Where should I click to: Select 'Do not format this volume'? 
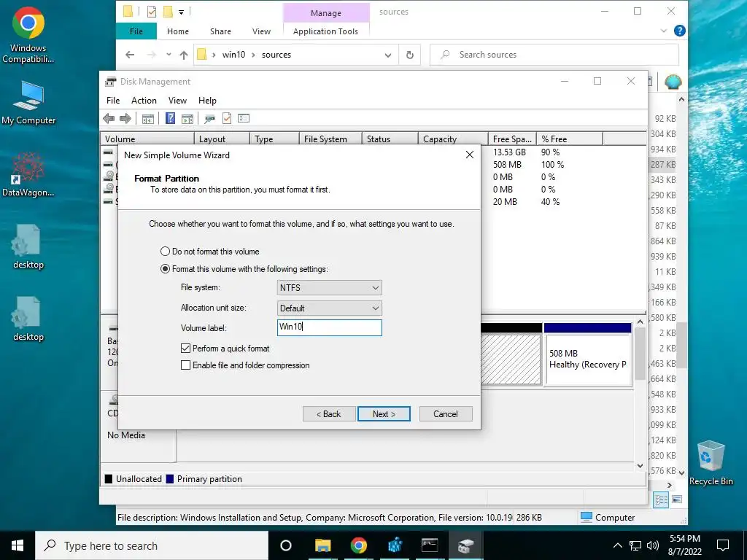coord(210,252)
